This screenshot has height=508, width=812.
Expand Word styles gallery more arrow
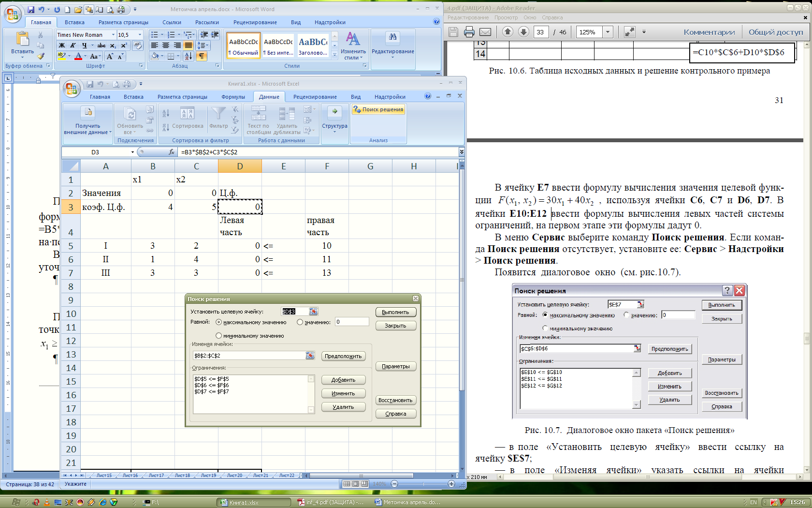click(x=335, y=55)
